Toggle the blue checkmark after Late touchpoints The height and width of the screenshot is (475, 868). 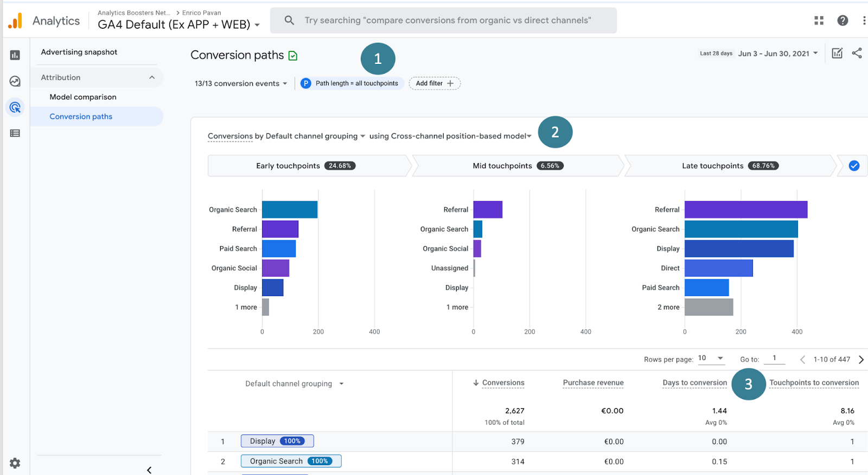[854, 166]
